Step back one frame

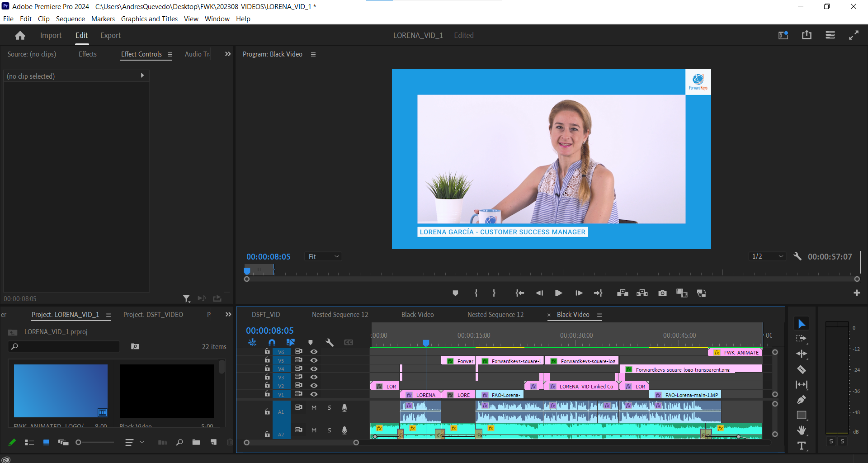pyautogui.click(x=539, y=293)
